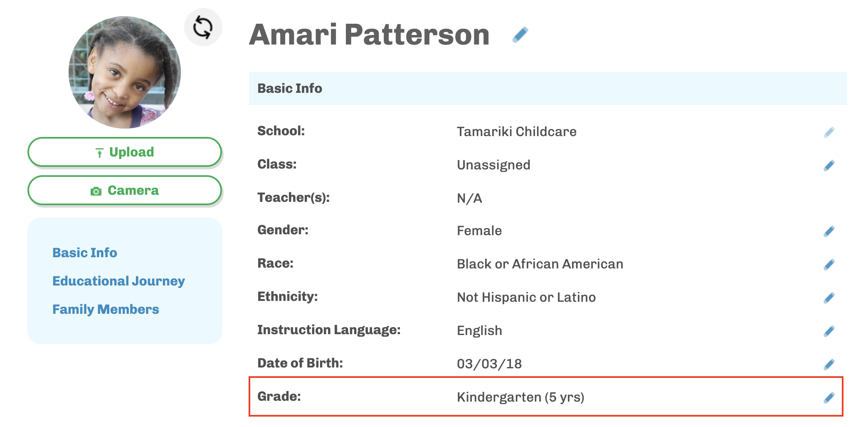
Task: Edit the School field pencil icon
Action: click(829, 132)
